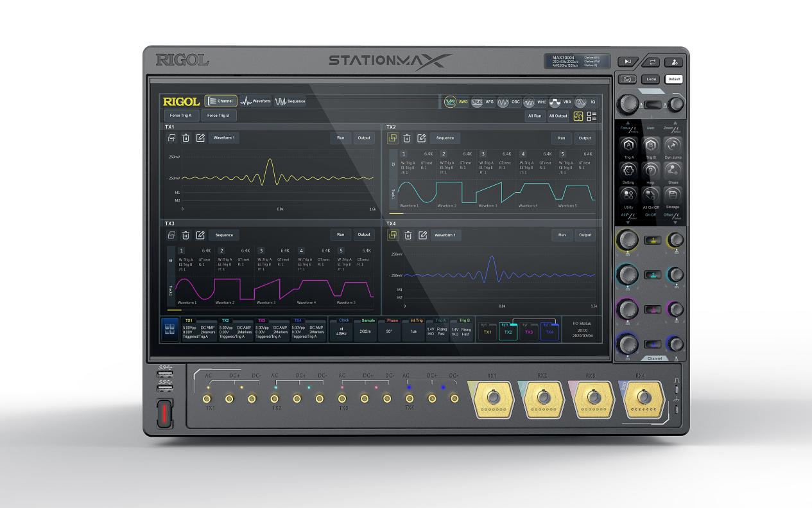Open the Sample rate 2GS/s setting
Viewport: 812px width, 508px height.
(x=365, y=331)
